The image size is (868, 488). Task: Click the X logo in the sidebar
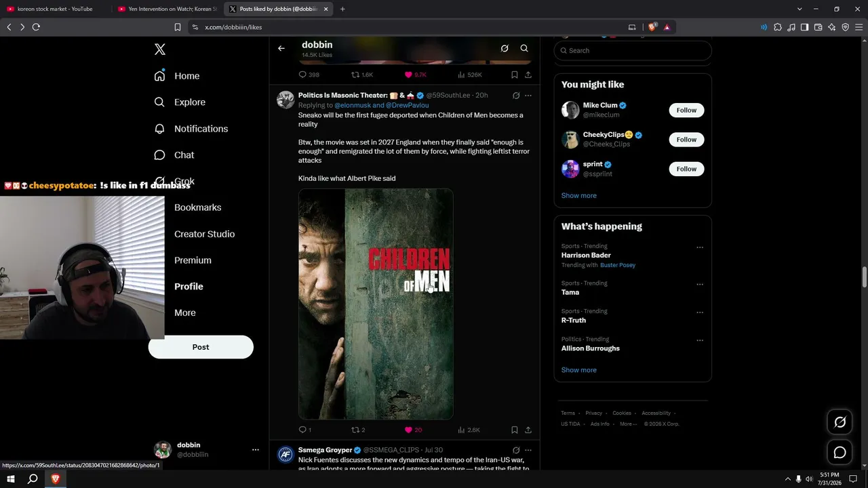160,49
